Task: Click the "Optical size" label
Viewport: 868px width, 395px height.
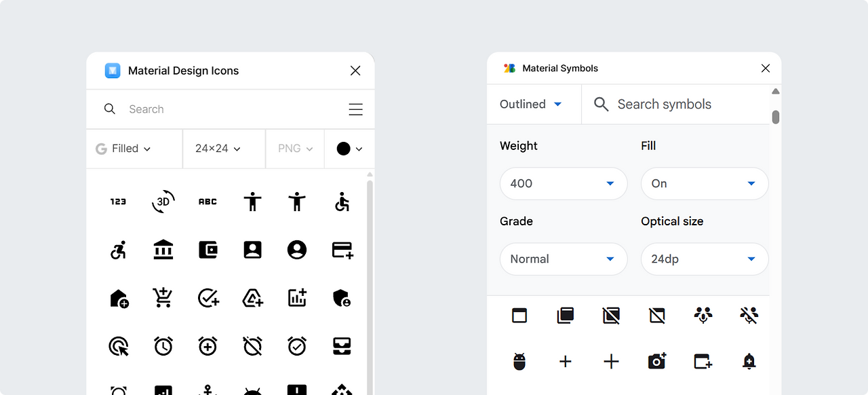Action: 672,221
